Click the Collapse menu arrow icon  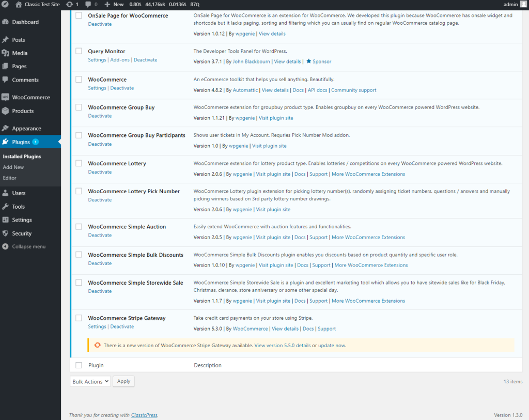5,246
